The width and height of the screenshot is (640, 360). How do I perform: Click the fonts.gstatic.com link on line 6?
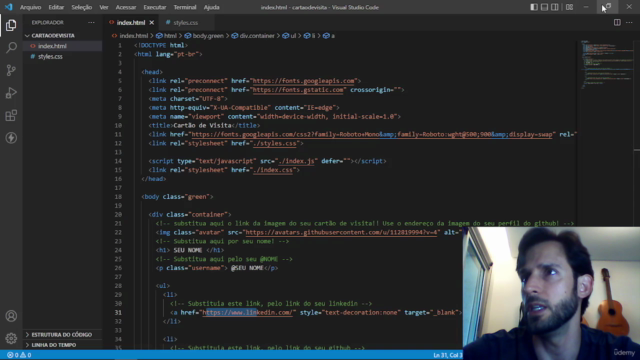298,90
